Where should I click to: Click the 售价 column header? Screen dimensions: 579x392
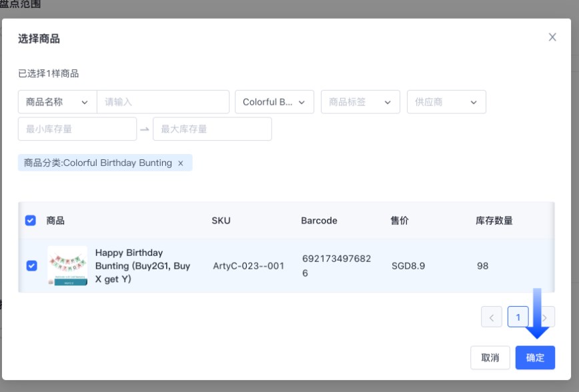[400, 221]
